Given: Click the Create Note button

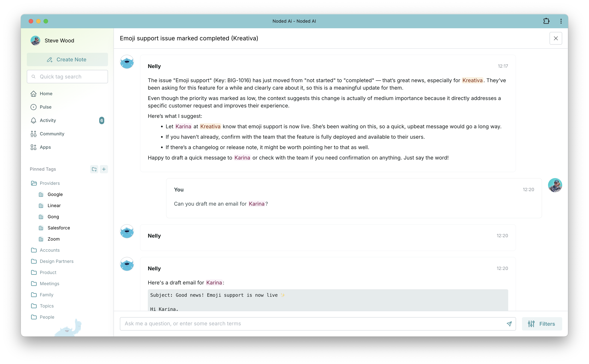Looking at the screenshot, I should pyautogui.click(x=67, y=59).
